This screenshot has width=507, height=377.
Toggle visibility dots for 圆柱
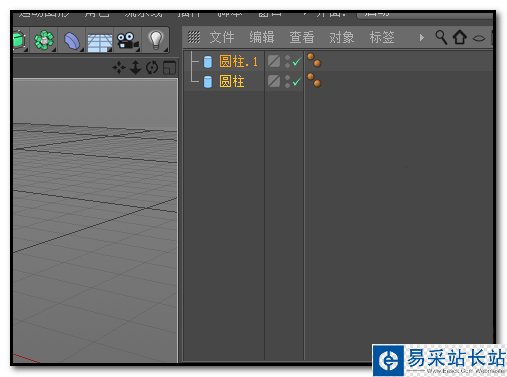pos(287,81)
